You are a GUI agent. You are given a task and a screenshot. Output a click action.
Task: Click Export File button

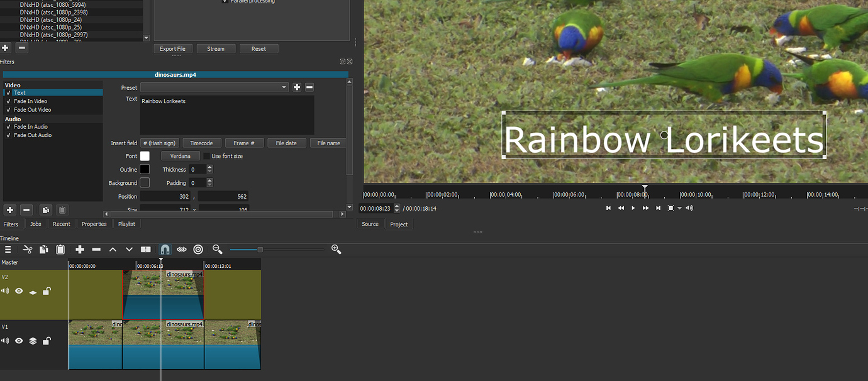pyautogui.click(x=172, y=48)
